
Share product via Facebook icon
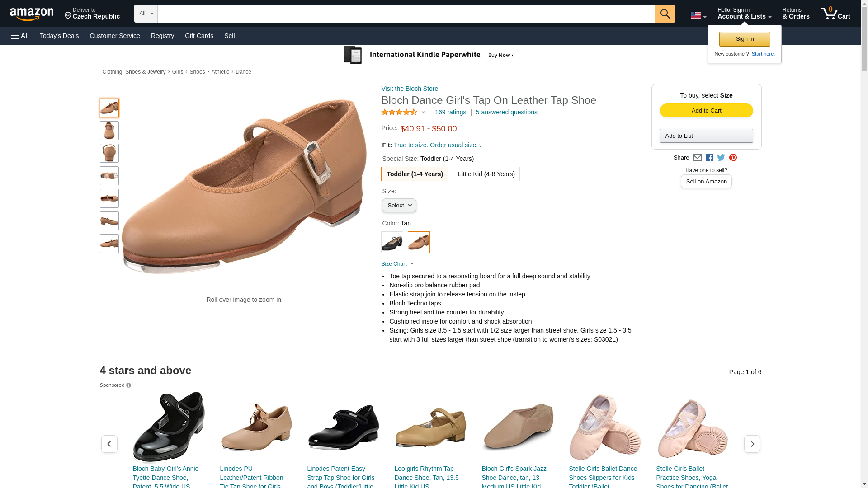pyautogui.click(x=709, y=158)
